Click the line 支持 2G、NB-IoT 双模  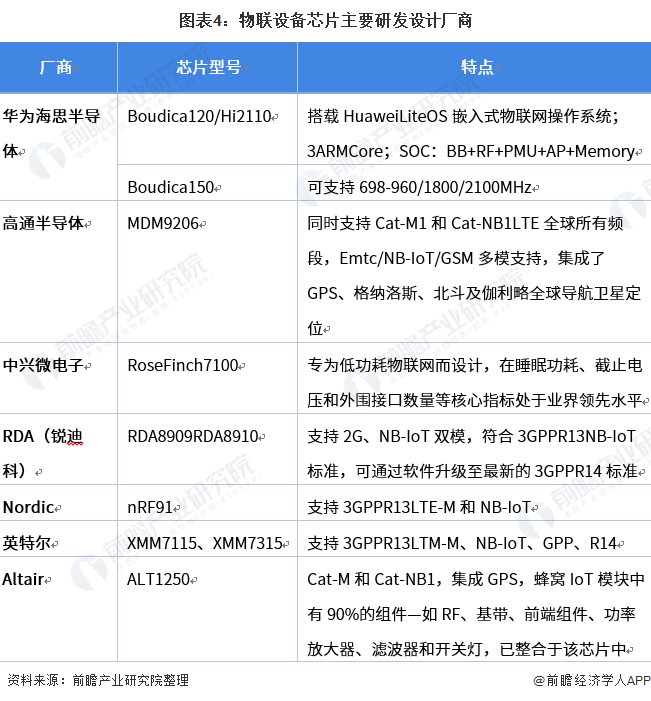pyautogui.click(x=471, y=436)
